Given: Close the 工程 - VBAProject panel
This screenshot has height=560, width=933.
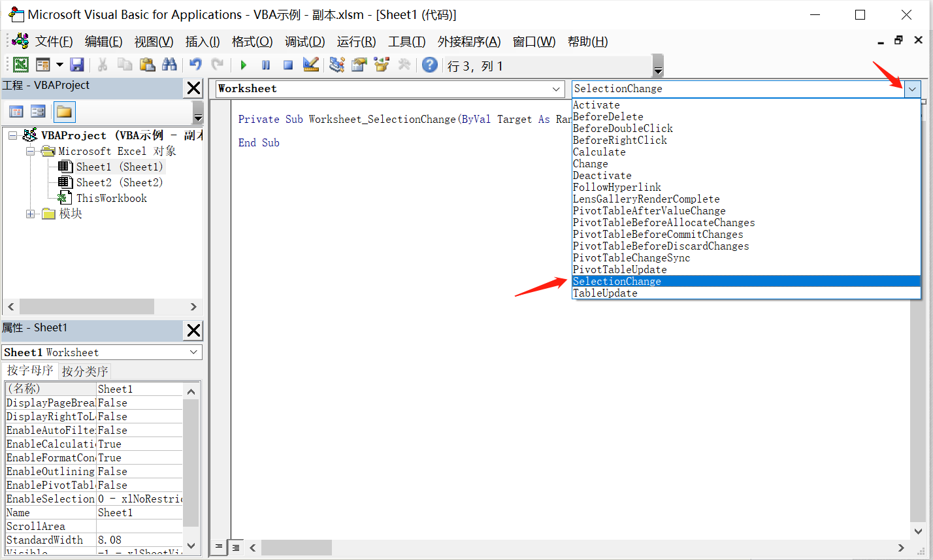Looking at the screenshot, I should pos(194,88).
